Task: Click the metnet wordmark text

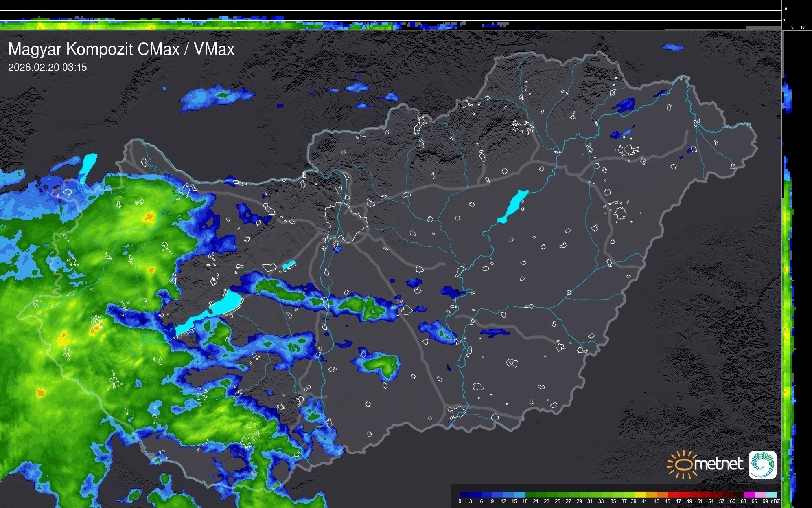Action: (x=719, y=464)
